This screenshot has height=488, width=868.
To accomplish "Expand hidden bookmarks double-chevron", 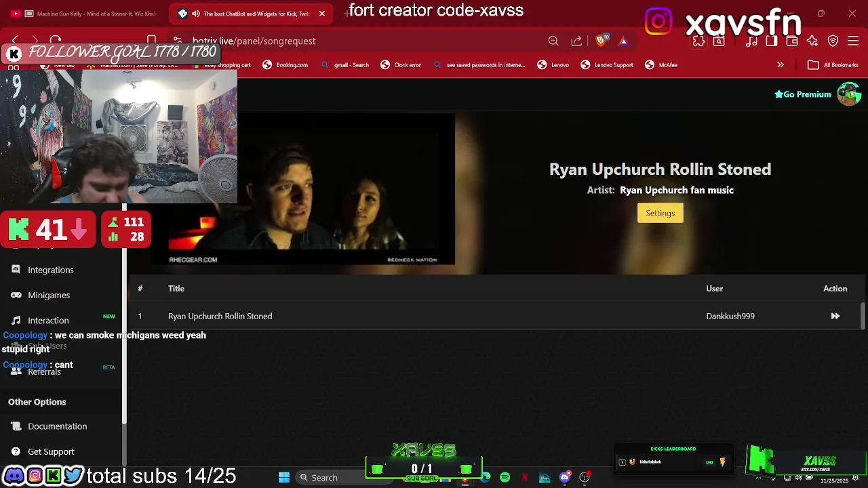I will coord(781,65).
